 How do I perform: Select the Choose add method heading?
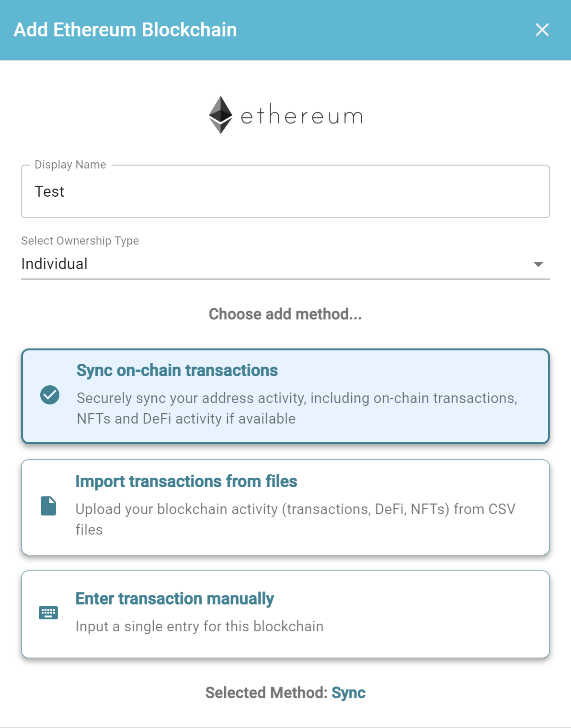point(285,314)
